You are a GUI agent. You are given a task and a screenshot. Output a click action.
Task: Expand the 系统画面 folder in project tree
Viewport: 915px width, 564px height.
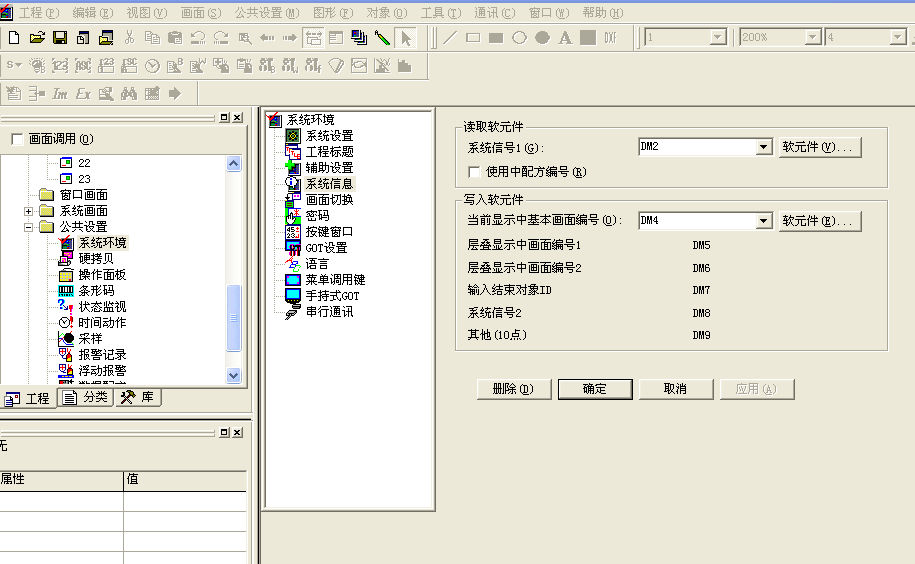click(x=29, y=211)
